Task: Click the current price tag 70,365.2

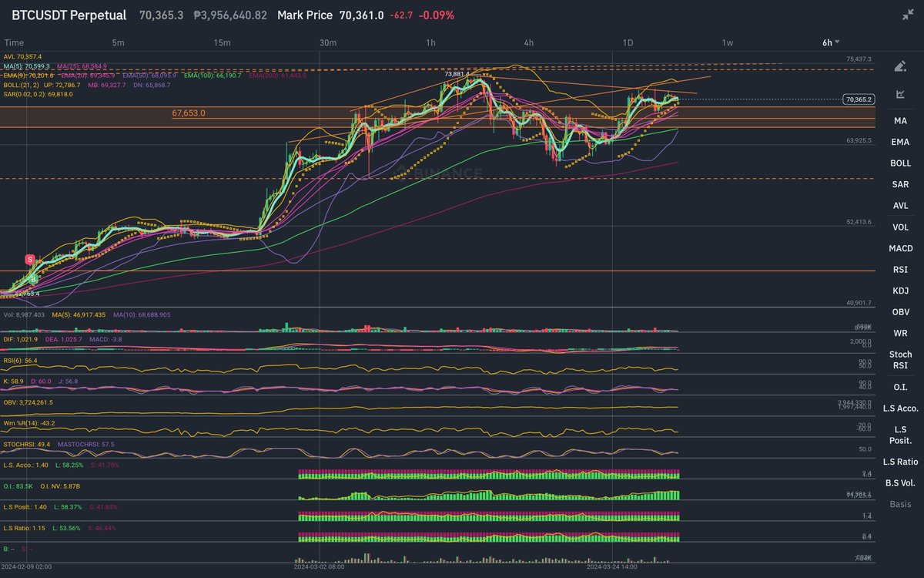Action: tap(857, 99)
